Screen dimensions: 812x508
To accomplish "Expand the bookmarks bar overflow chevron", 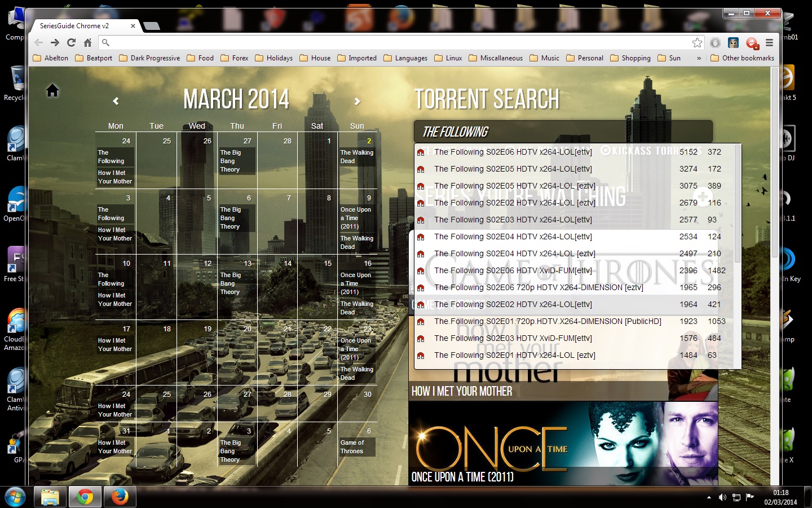I will click(x=699, y=58).
